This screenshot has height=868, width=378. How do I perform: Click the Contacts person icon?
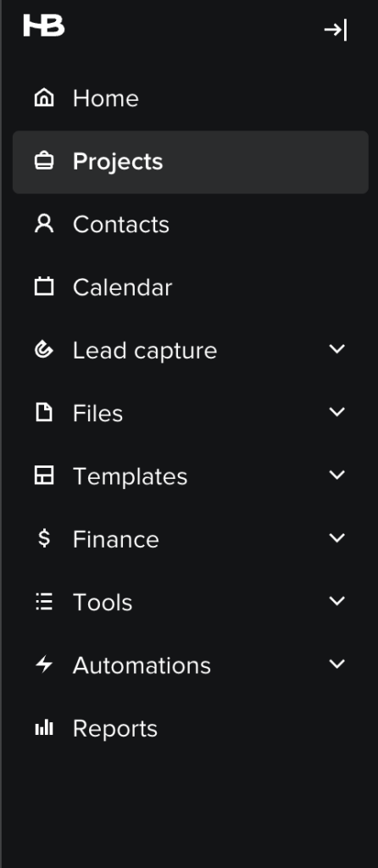click(x=44, y=224)
